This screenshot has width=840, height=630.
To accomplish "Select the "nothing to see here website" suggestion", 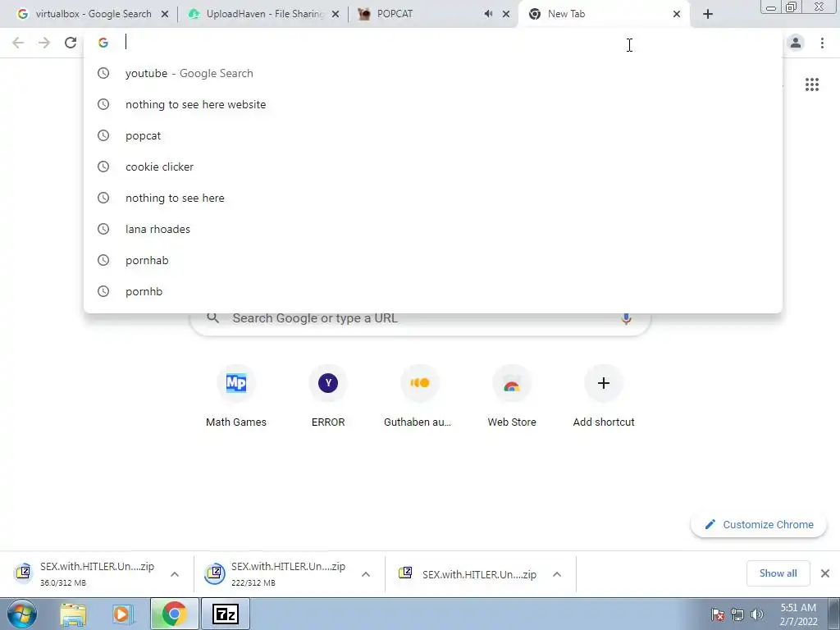I will [x=433, y=104].
